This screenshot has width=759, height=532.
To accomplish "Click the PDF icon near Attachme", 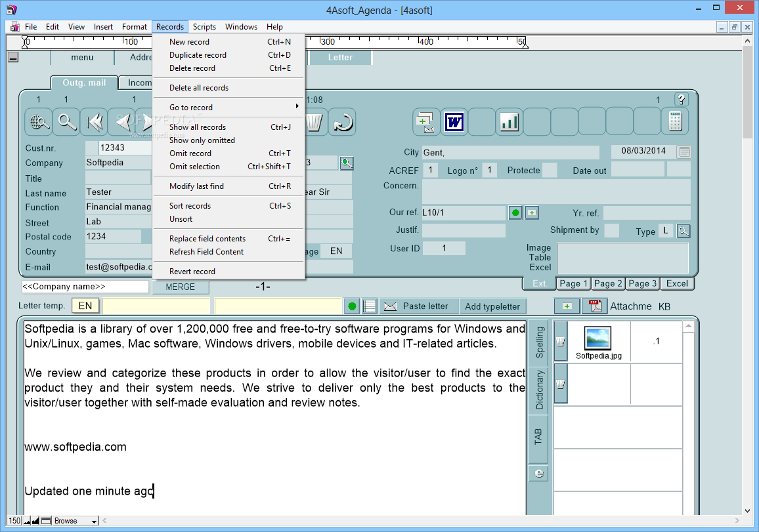I will (594, 306).
